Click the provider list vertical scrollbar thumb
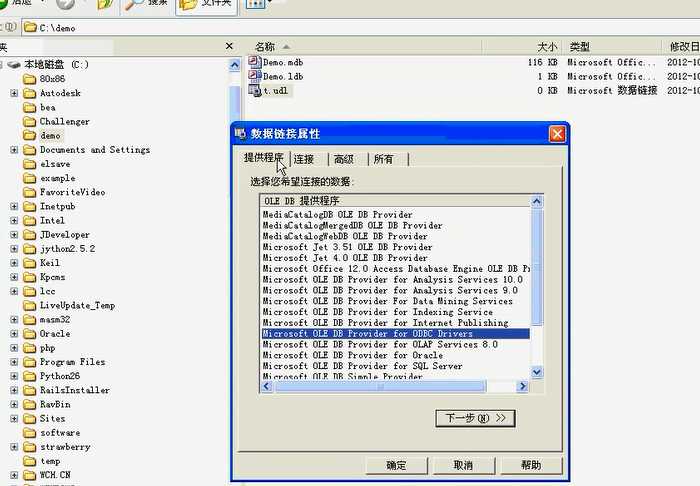 (537, 267)
